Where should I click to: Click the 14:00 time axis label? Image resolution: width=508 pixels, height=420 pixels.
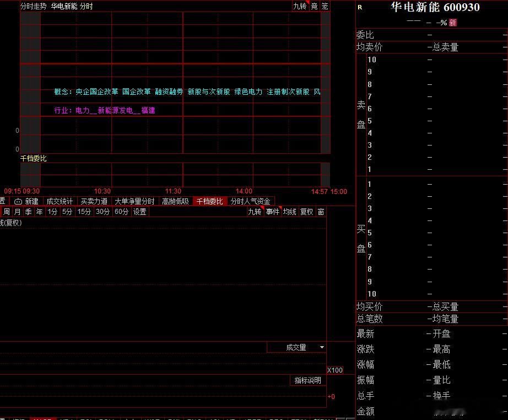(x=244, y=191)
